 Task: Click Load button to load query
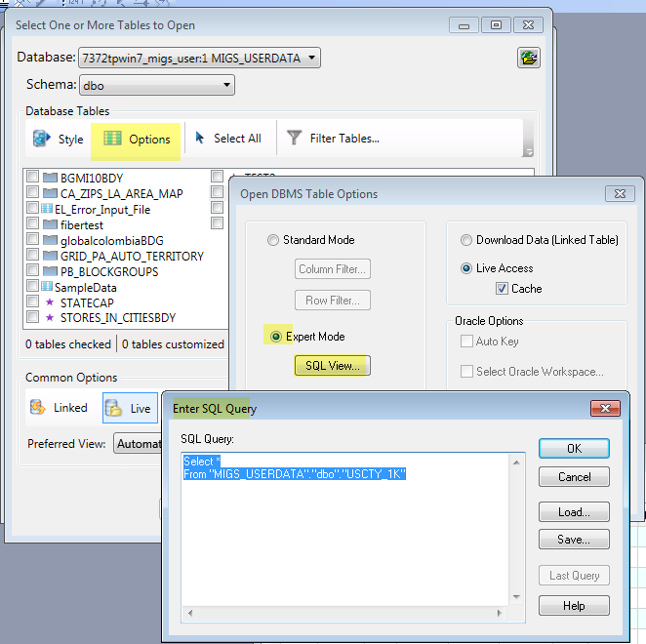pos(574,512)
